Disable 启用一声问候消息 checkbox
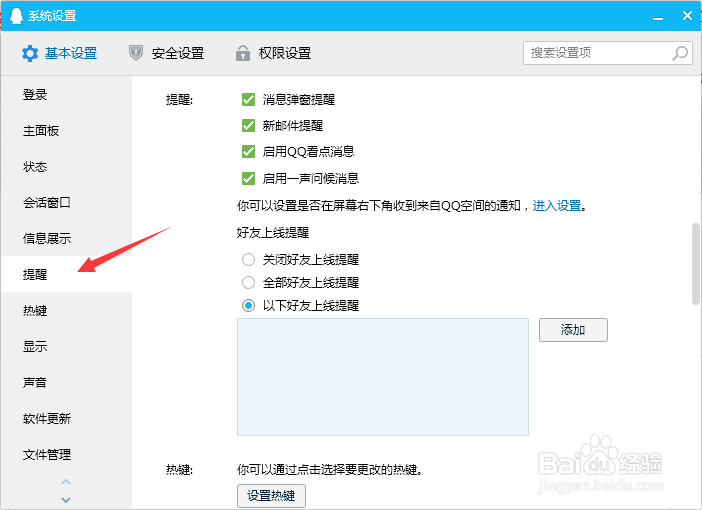702x510 pixels. [248, 178]
